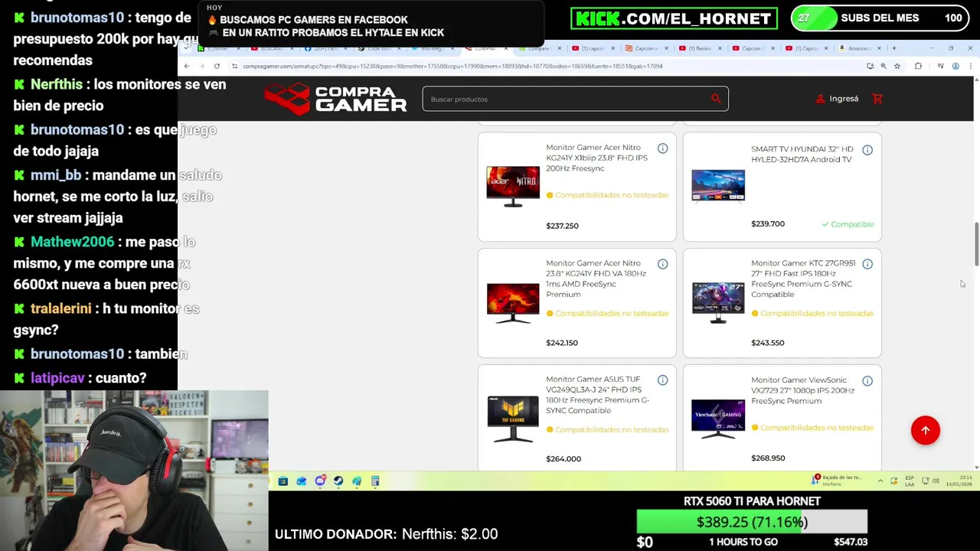
Task: Show info for Acer Nitro KG241Y 180Hz VA
Action: pyautogui.click(x=662, y=264)
